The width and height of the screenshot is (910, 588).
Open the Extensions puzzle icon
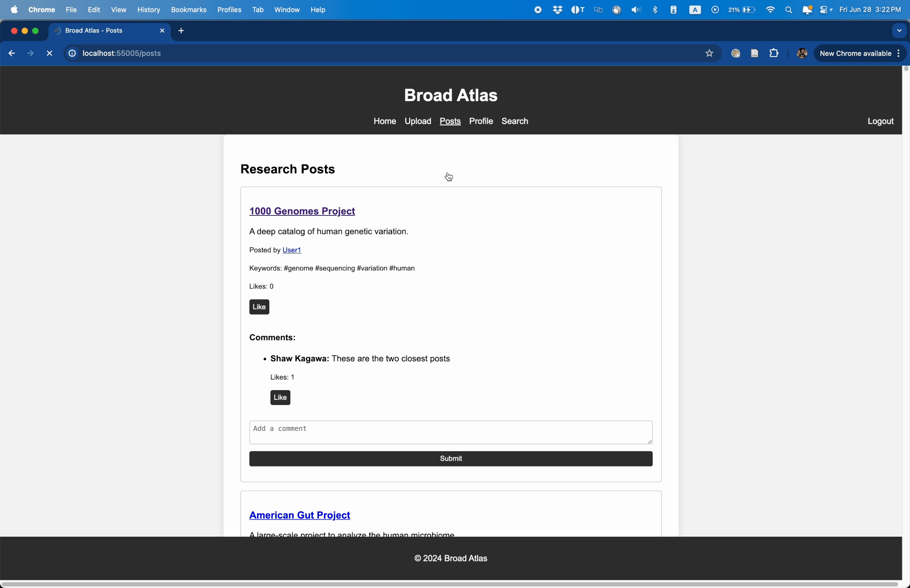click(x=773, y=53)
